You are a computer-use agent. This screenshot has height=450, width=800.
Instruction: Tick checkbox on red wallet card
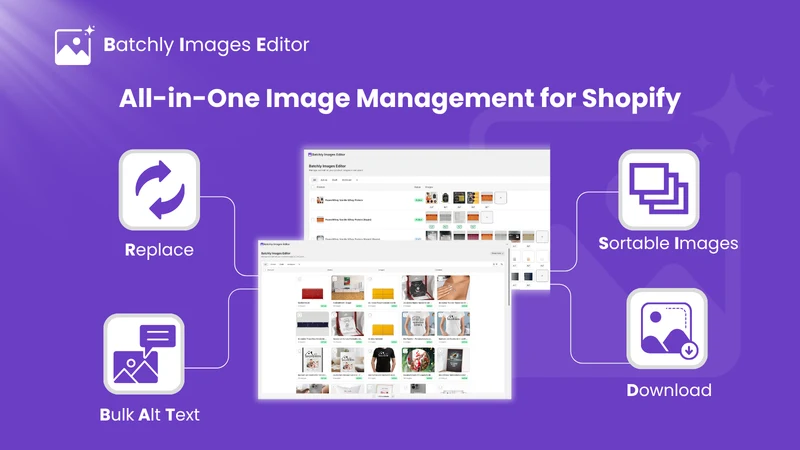299,279
